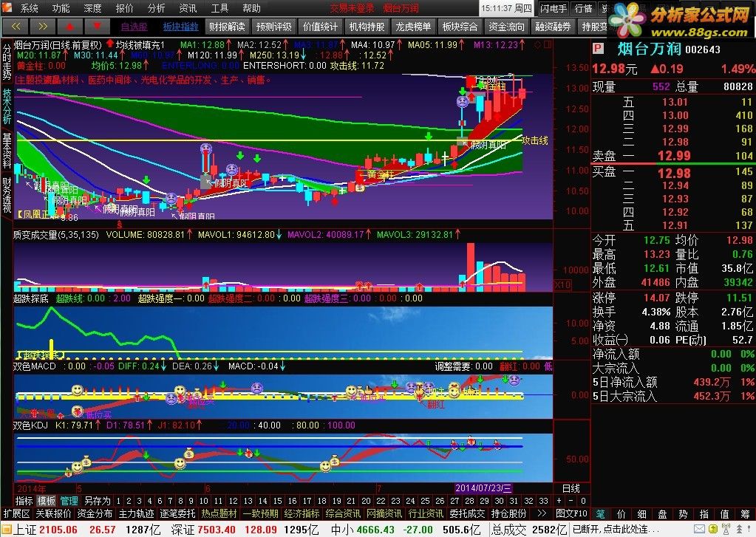The width and height of the screenshot is (756, 537).
Task: Select template number 33
Action: (543, 501)
